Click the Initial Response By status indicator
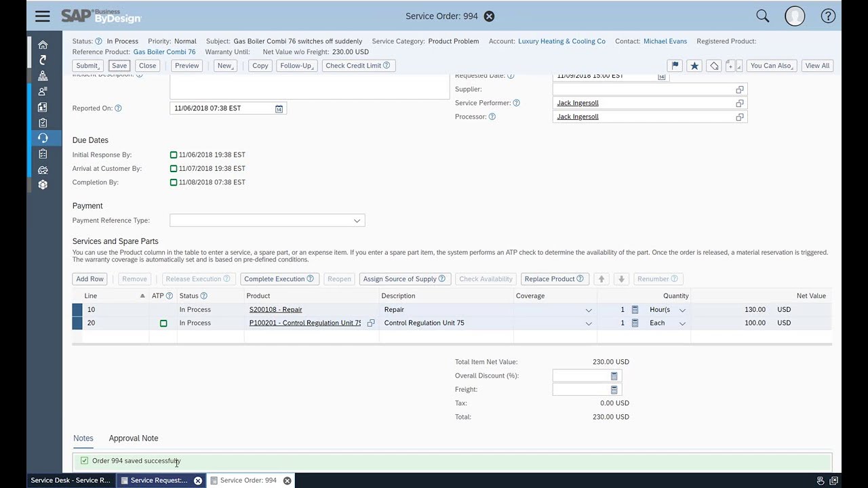The width and height of the screenshot is (868, 488). [x=174, y=155]
